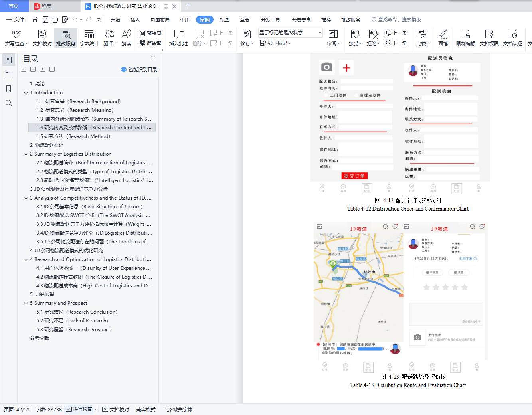Reject the tracked change (拒绝)
This screenshot has width=532, height=415.
pyautogui.click(x=373, y=38)
